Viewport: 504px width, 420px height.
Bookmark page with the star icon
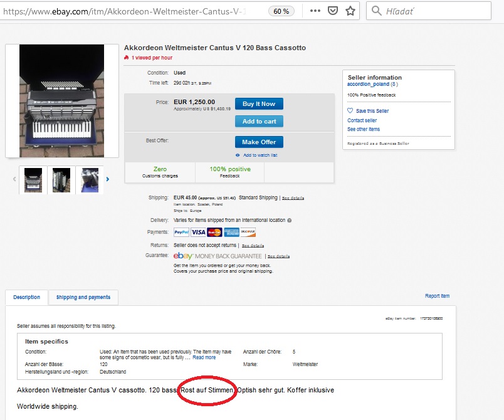point(350,11)
